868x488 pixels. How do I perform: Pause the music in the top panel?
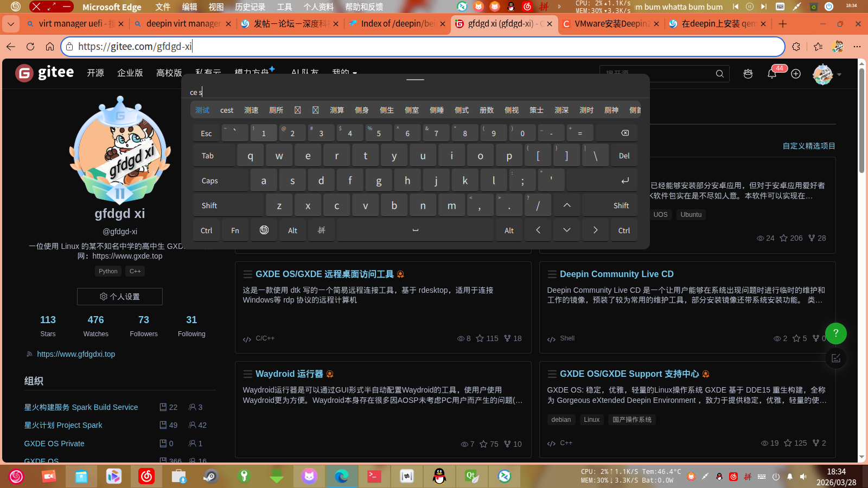tap(750, 7)
